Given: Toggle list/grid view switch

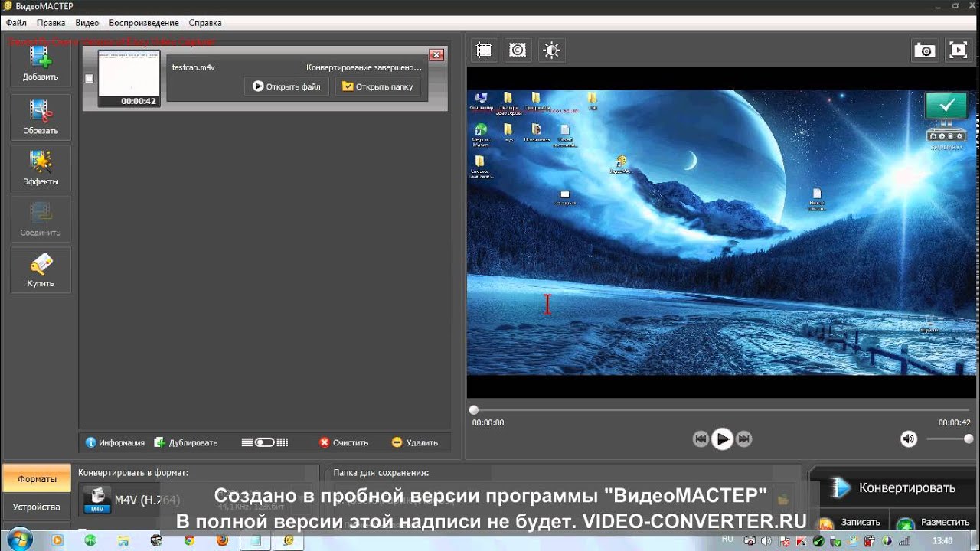Looking at the screenshot, I should [x=265, y=442].
